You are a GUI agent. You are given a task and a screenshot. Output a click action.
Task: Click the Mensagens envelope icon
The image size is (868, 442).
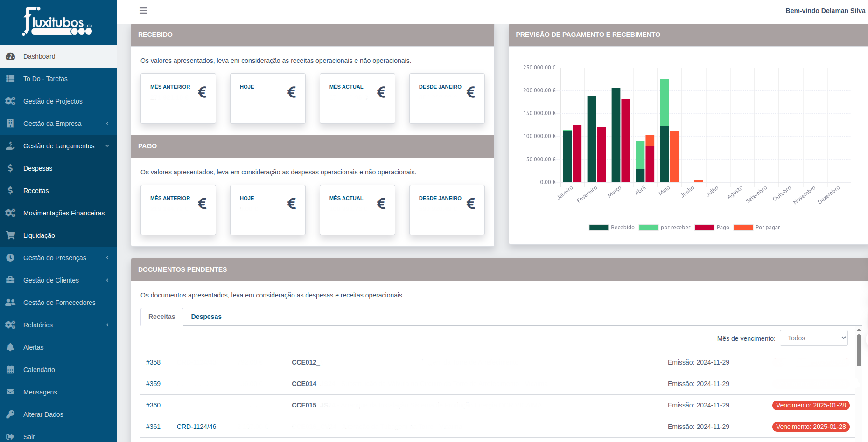coord(10,392)
